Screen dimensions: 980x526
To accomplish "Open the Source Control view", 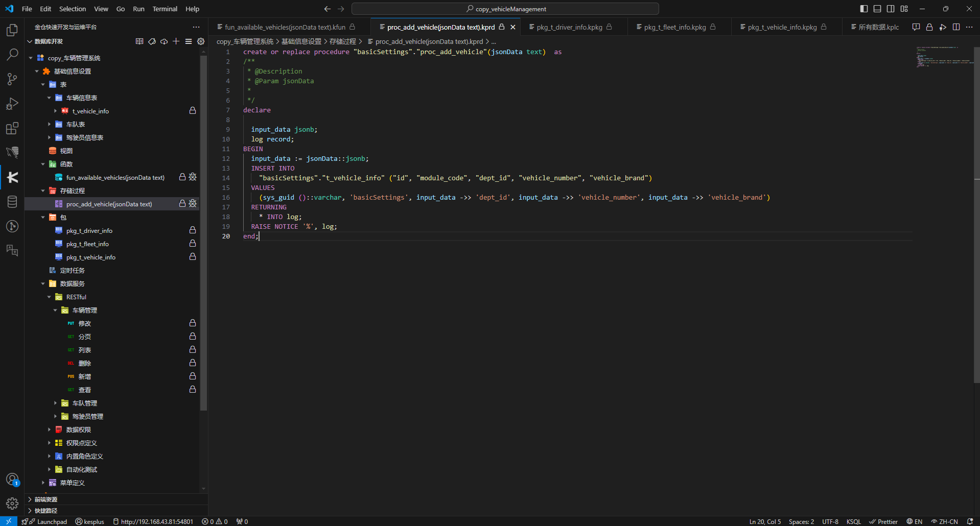I will (12, 79).
